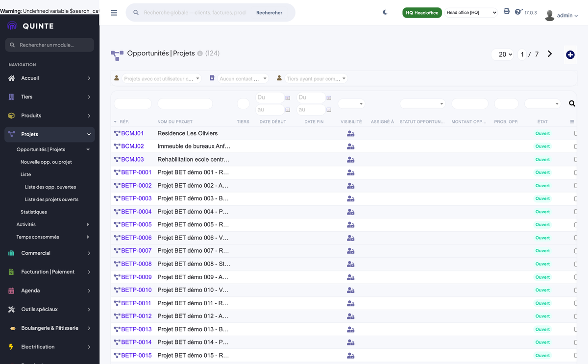588x364 pixels.
Task: Open project reference BETP-0014
Action: point(136,342)
